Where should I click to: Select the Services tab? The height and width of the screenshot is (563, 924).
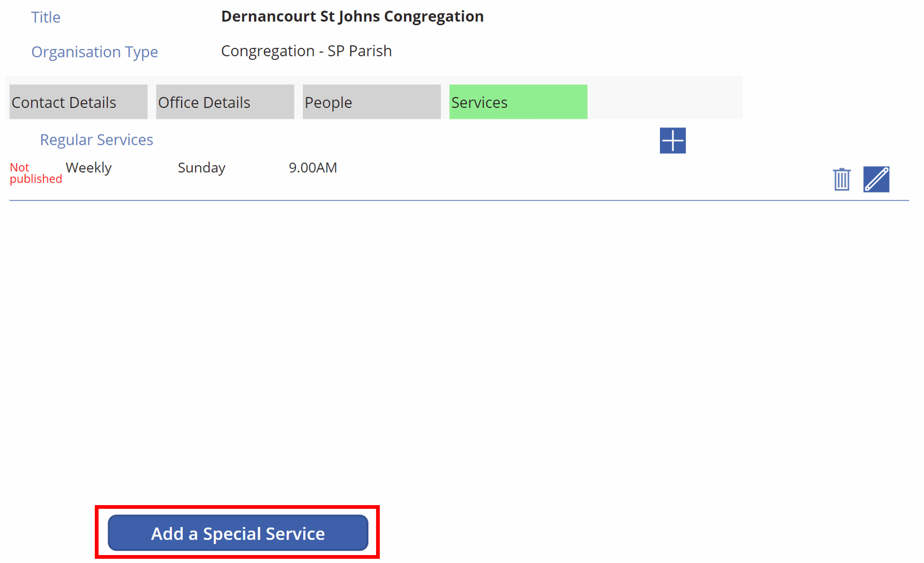(x=519, y=102)
